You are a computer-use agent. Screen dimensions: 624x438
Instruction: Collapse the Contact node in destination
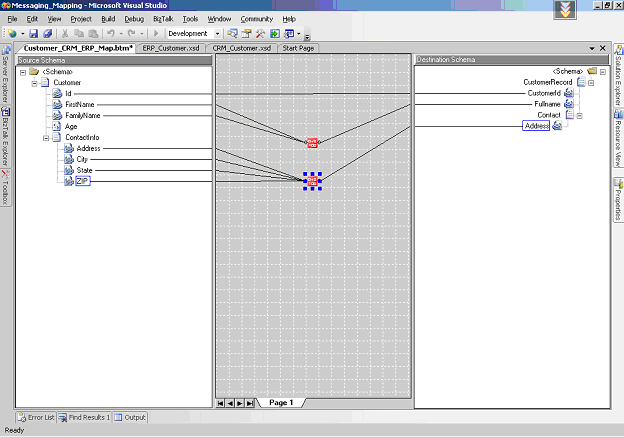pos(580,116)
